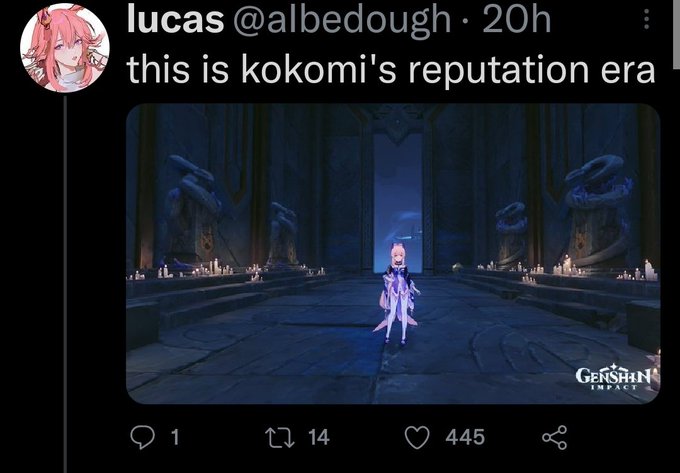Viewport: 680px width, 473px height.
Task: Click the tweet text about kokomi's reputation era
Action: click(x=391, y=70)
